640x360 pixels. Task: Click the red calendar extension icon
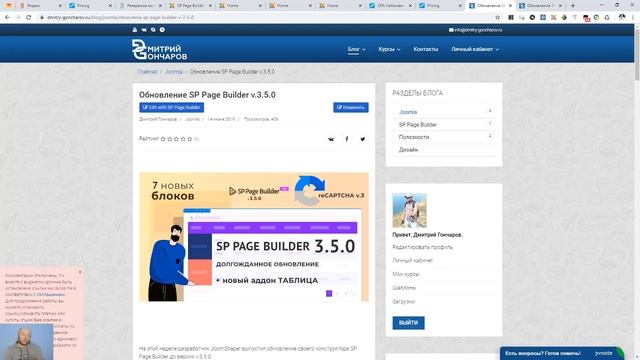click(x=586, y=18)
